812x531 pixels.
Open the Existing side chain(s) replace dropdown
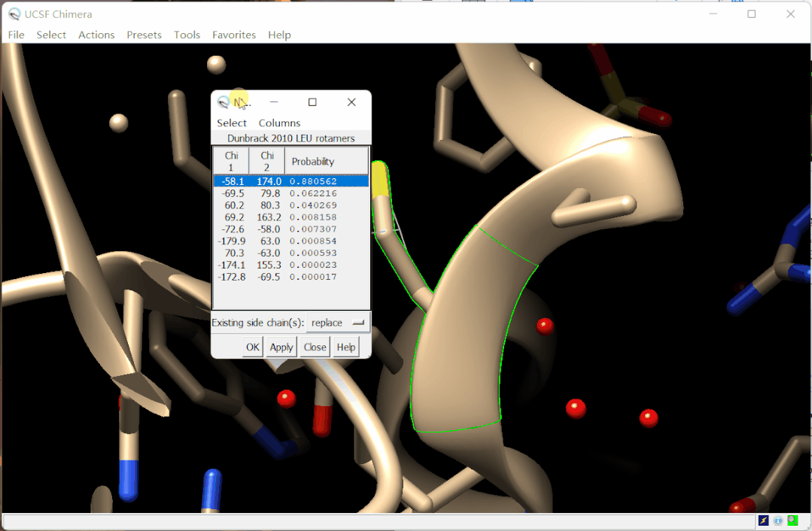[x=338, y=323]
